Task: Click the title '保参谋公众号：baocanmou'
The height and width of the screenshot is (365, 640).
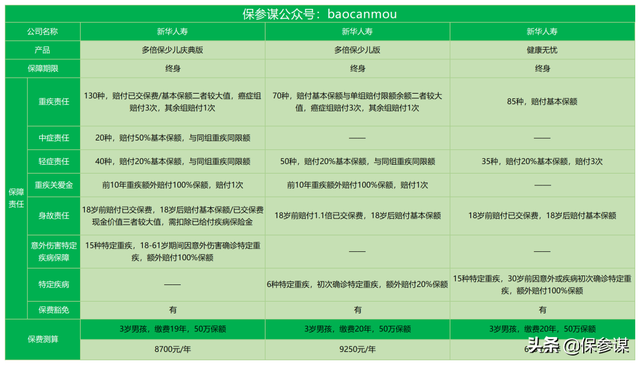Action: click(320, 14)
